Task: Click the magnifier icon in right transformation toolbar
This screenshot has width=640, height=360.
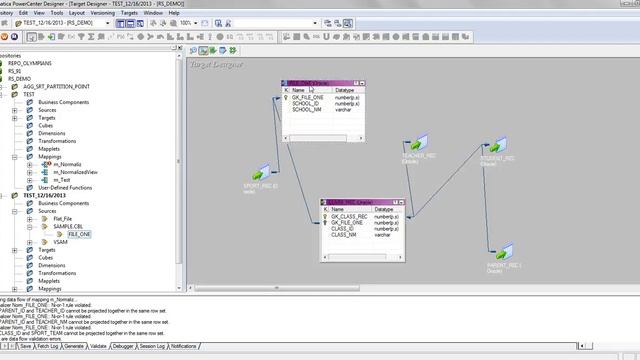Action: click(x=307, y=37)
